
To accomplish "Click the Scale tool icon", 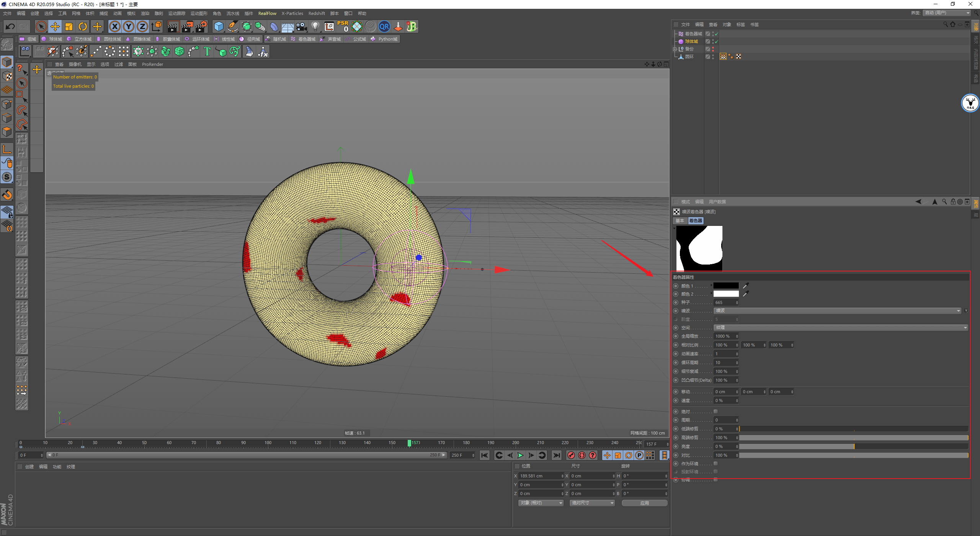I will (x=69, y=26).
